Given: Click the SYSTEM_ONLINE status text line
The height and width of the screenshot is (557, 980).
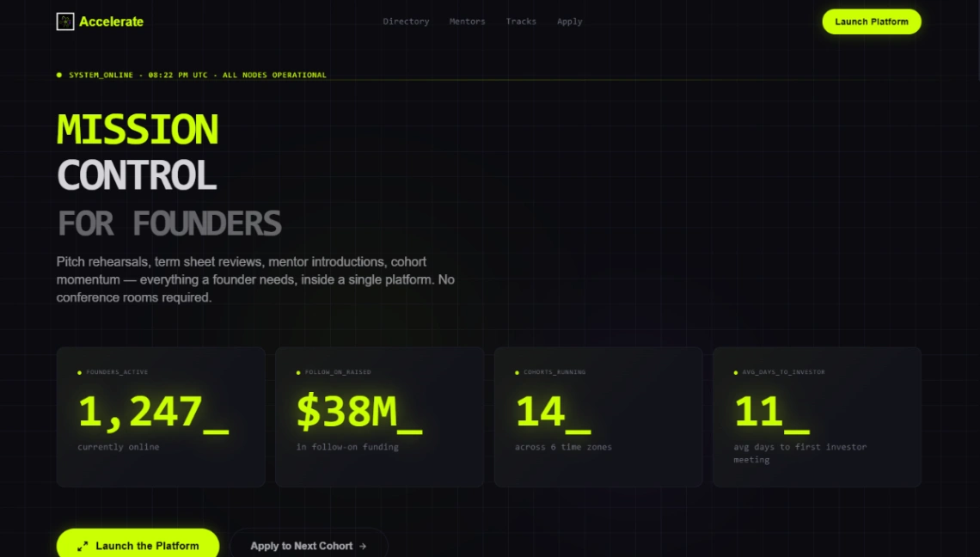Looking at the screenshot, I should click(198, 75).
